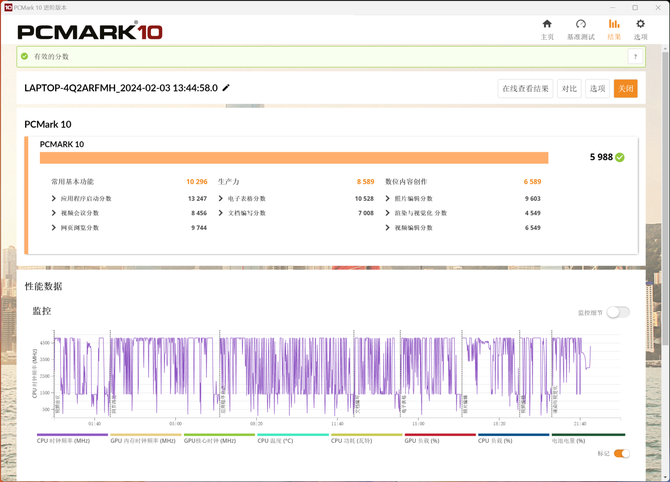
Task: Click the CPU clock frequency monitoring graph
Action: pyautogui.click(x=337, y=374)
